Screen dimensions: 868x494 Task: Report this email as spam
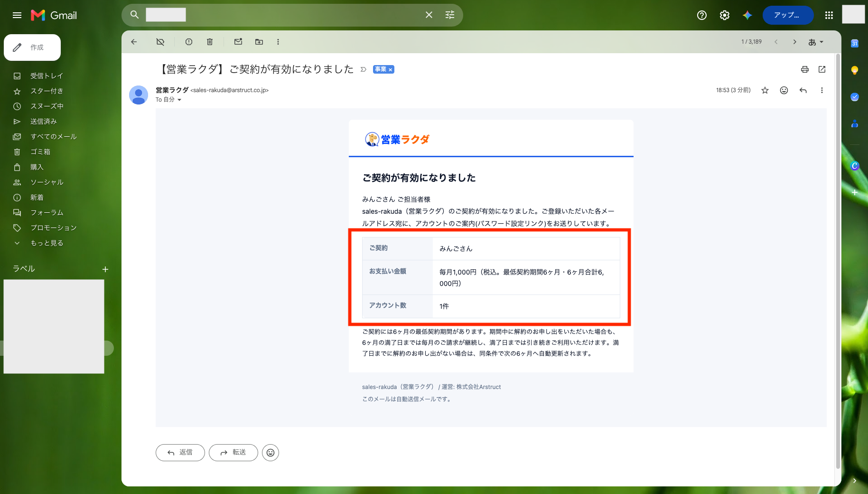point(189,42)
